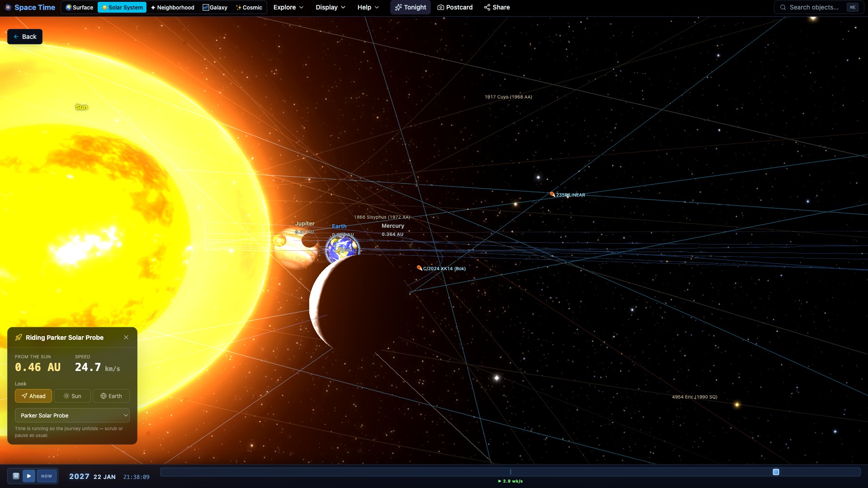Open the Tonight sky panel
This screenshot has height=488, width=868.
[x=410, y=7]
